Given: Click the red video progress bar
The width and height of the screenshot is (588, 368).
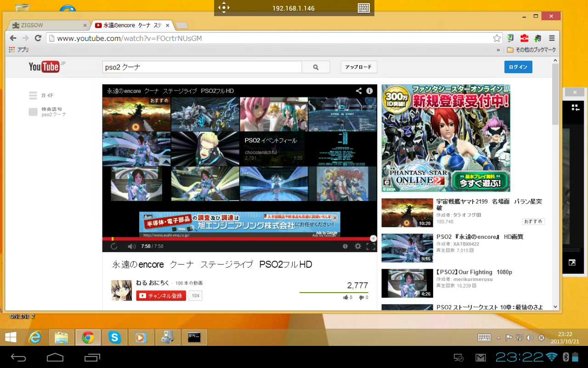Looking at the screenshot, I should [x=239, y=239].
